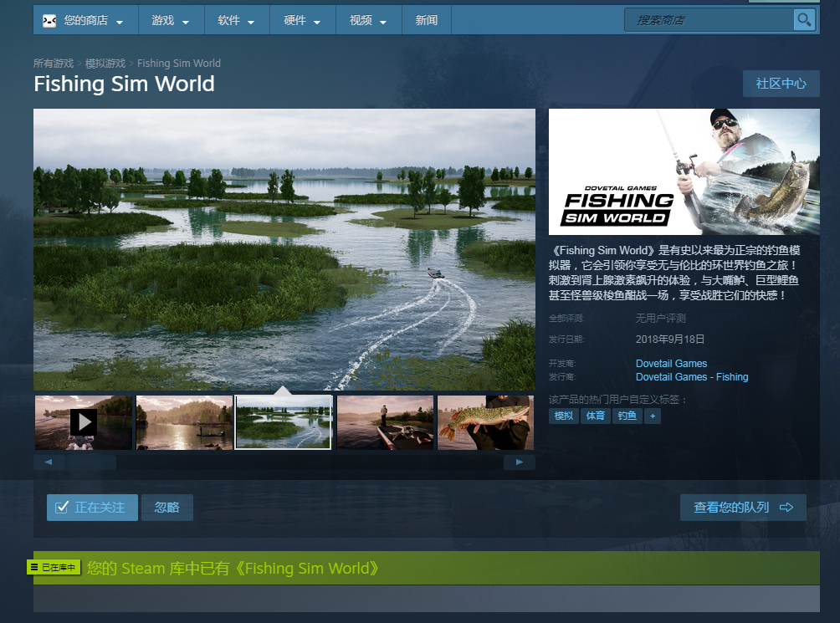Image resolution: width=840 pixels, height=623 pixels.
Task: Click the arrow icon on 查看您的队列
Action: pos(786,508)
